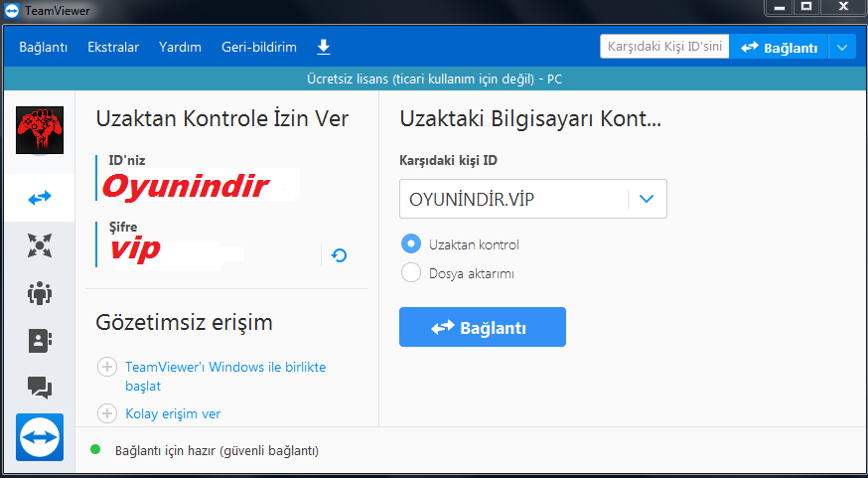
Task: Open the Chat speech bubbles icon
Action: 40,387
